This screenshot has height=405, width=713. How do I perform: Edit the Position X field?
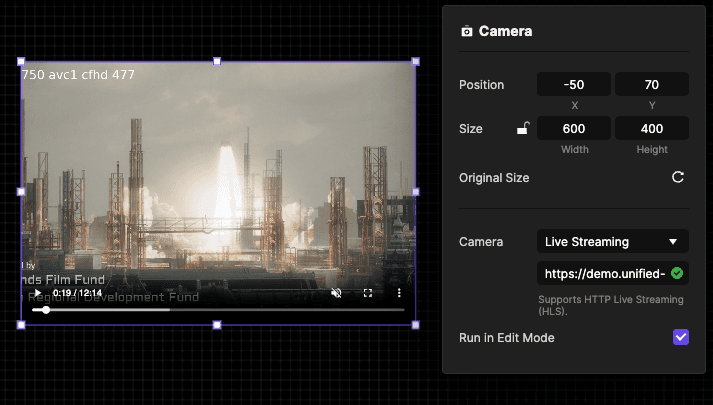click(x=574, y=85)
